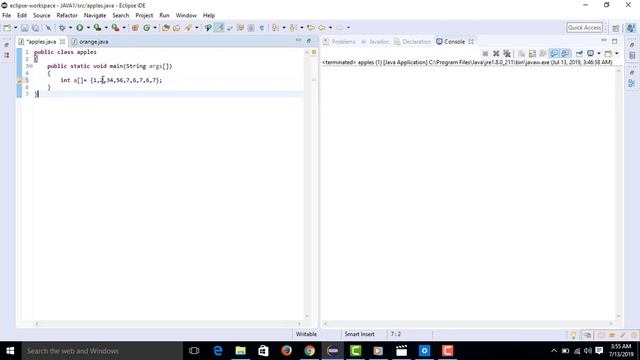This screenshot has height=360, width=640.
Task: Click the Save All toolbar icon
Action: [x=36, y=28]
